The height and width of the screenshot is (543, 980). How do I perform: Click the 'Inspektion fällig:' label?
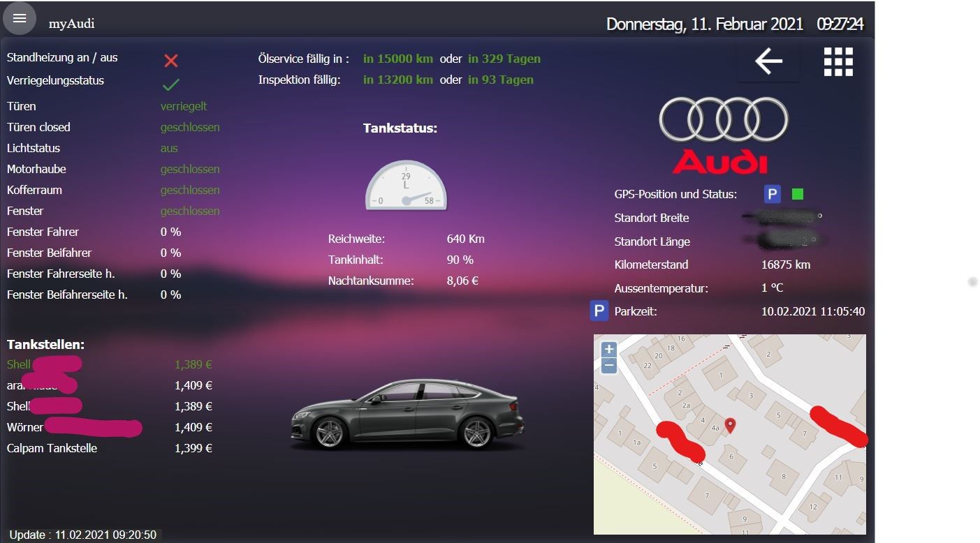(300, 80)
